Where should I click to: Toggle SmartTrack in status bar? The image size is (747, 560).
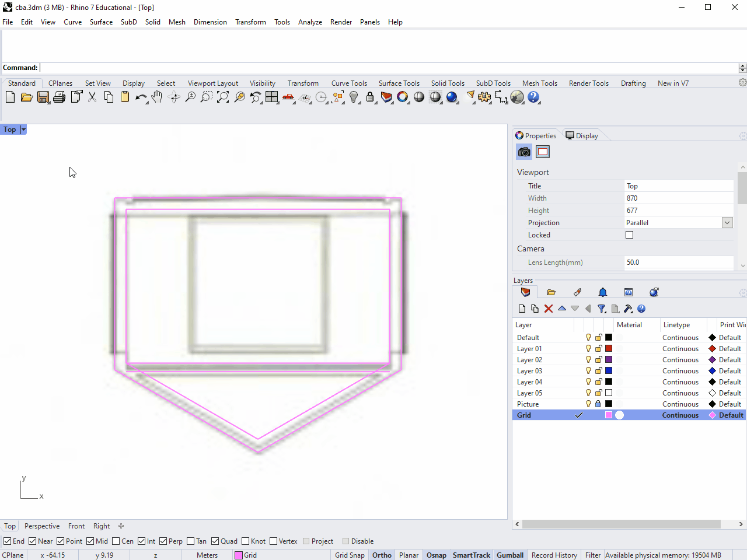click(471, 555)
